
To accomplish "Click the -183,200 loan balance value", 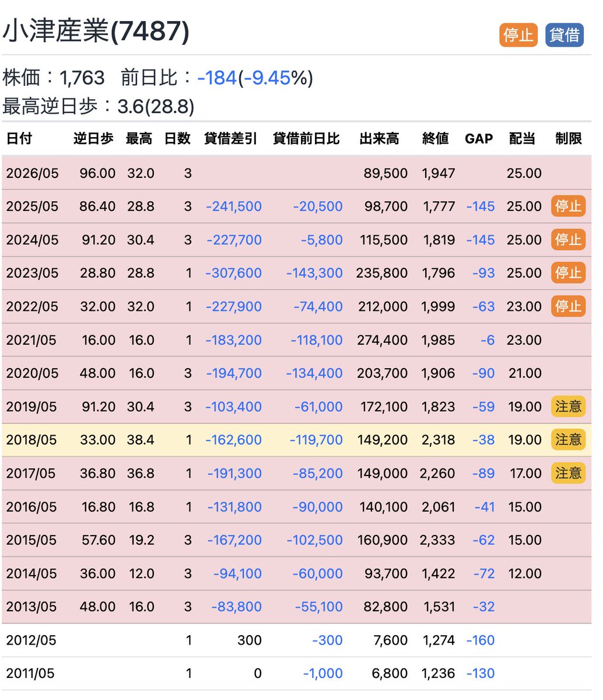I will click(x=233, y=340).
